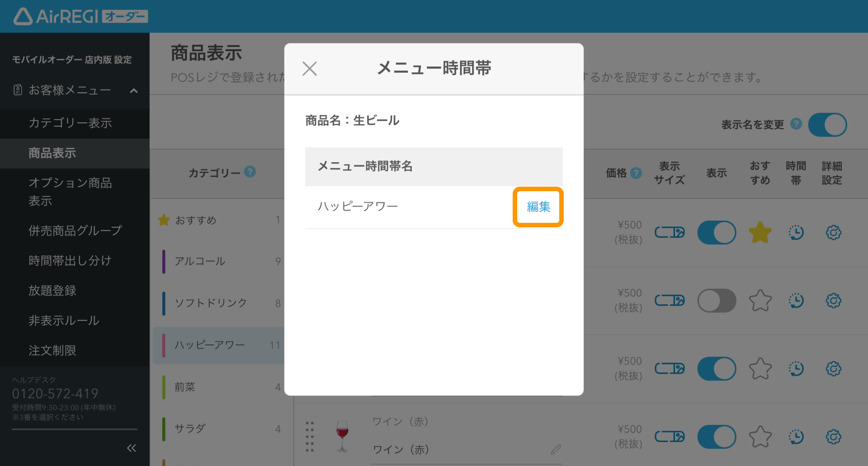Open 放題登録 in the sidebar
Screen dimensions: 868x466
(75, 290)
